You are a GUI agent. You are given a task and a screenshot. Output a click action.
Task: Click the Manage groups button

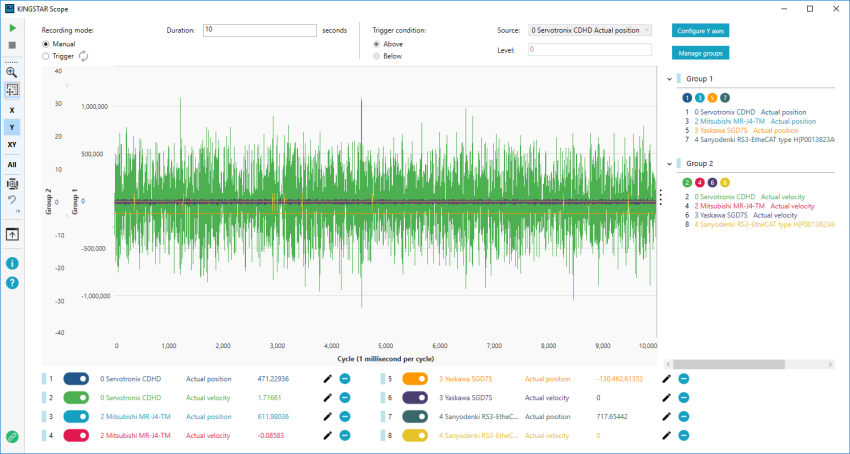coord(701,52)
